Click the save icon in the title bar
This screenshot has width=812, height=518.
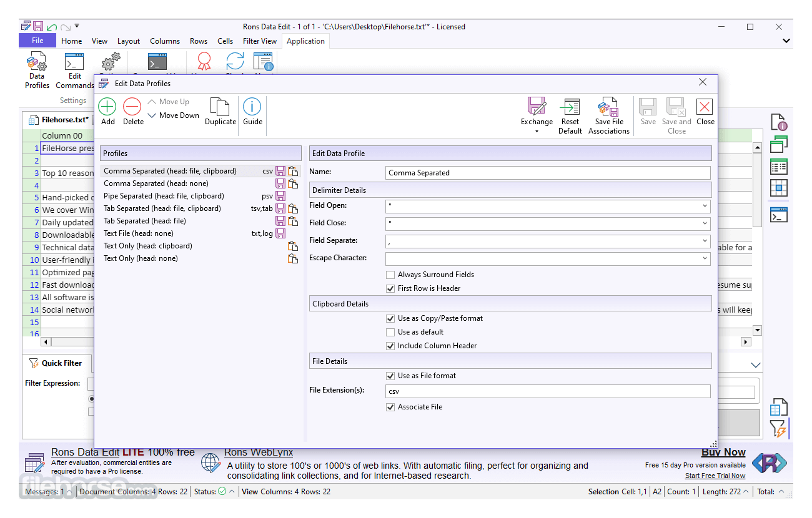click(x=39, y=26)
